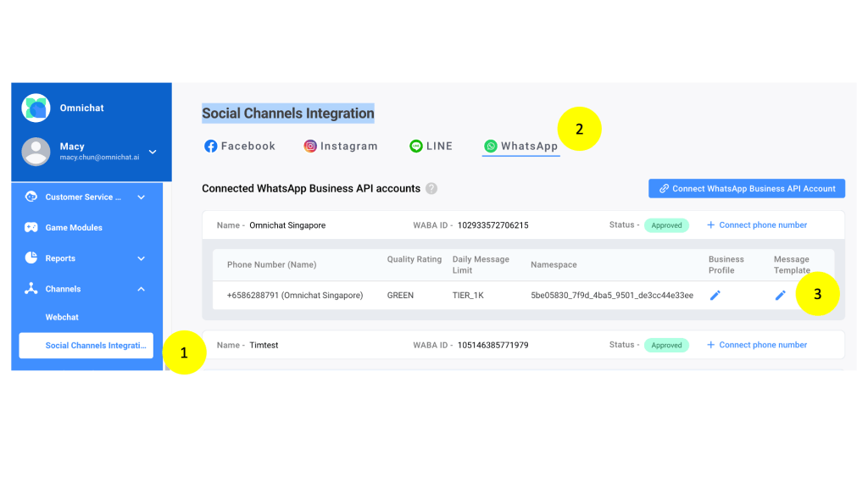Expand Macy's account dropdown chevron
The height and width of the screenshot is (488, 868).
point(151,152)
